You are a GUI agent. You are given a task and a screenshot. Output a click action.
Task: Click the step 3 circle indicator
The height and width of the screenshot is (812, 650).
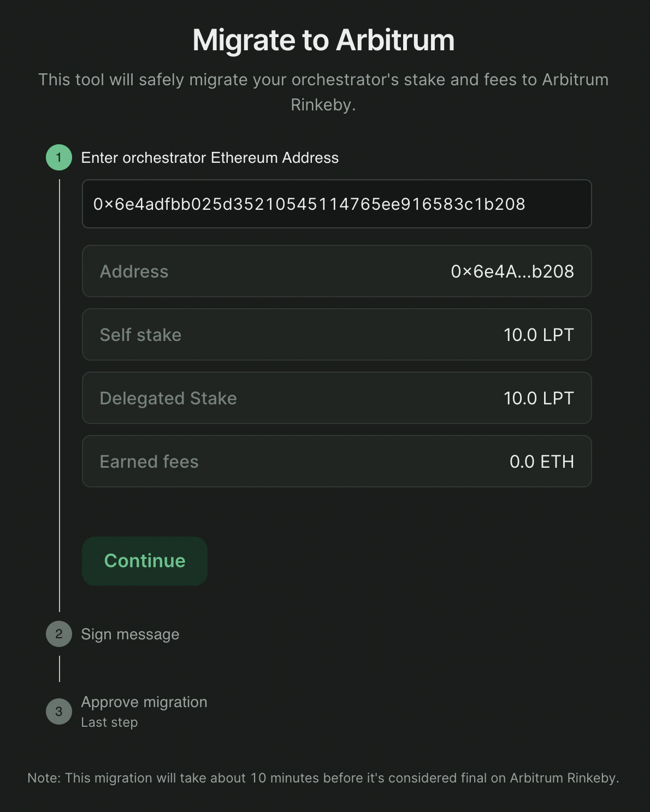59,711
